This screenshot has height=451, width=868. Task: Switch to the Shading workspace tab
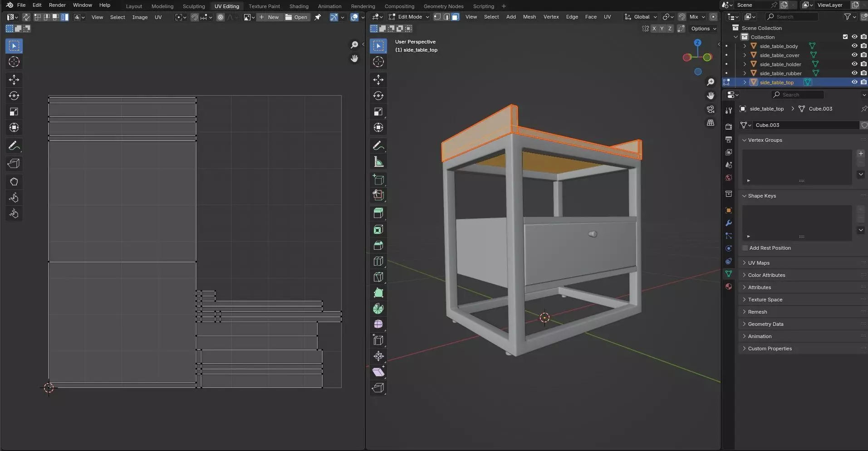point(299,6)
